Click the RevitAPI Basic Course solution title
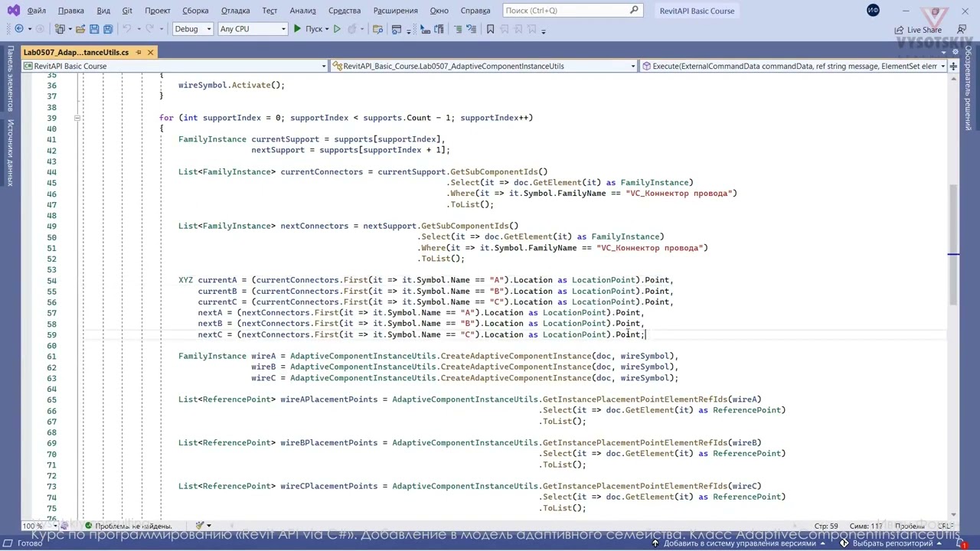This screenshot has width=980, height=551. pos(697,11)
